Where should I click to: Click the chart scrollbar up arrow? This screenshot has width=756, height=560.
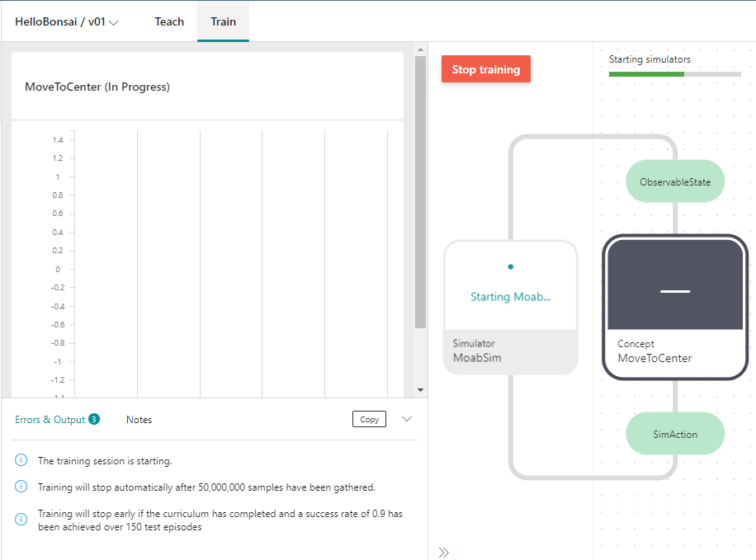click(x=420, y=49)
